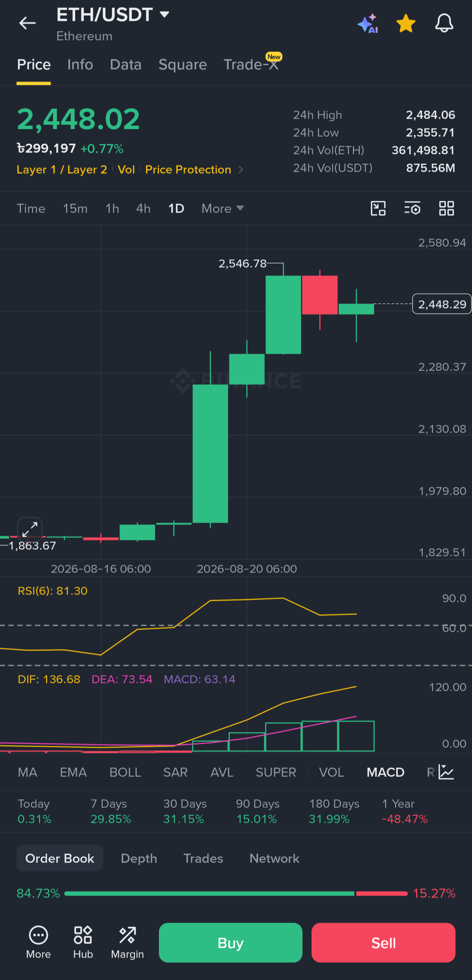Open chart indicator settings icon
Screen dimensions: 472x980
(412, 209)
